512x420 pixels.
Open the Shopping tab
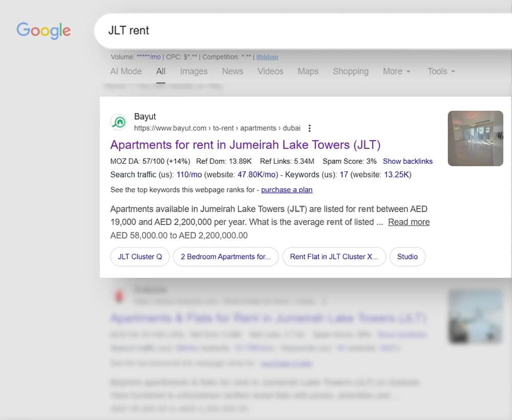pos(351,71)
